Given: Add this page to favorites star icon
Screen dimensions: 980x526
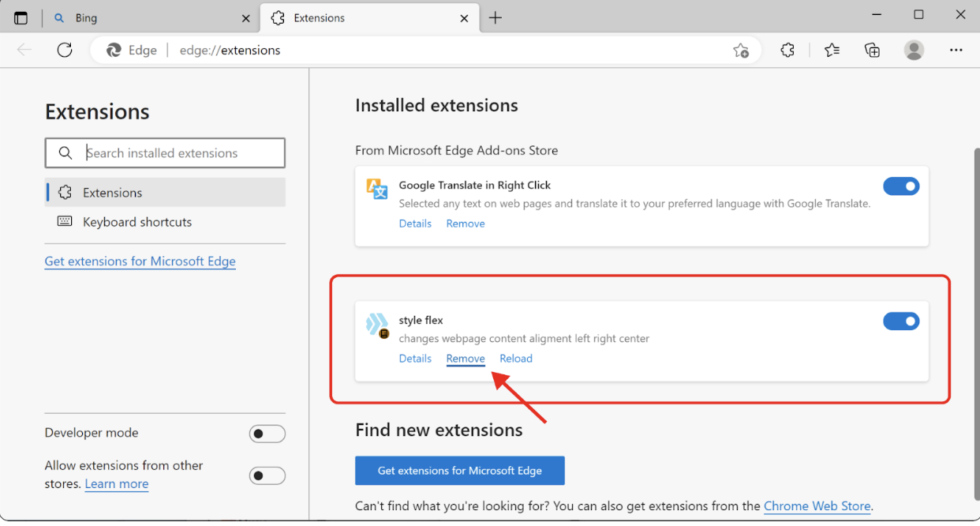Looking at the screenshot, I should pyautogui.click(x=740, y=50).
